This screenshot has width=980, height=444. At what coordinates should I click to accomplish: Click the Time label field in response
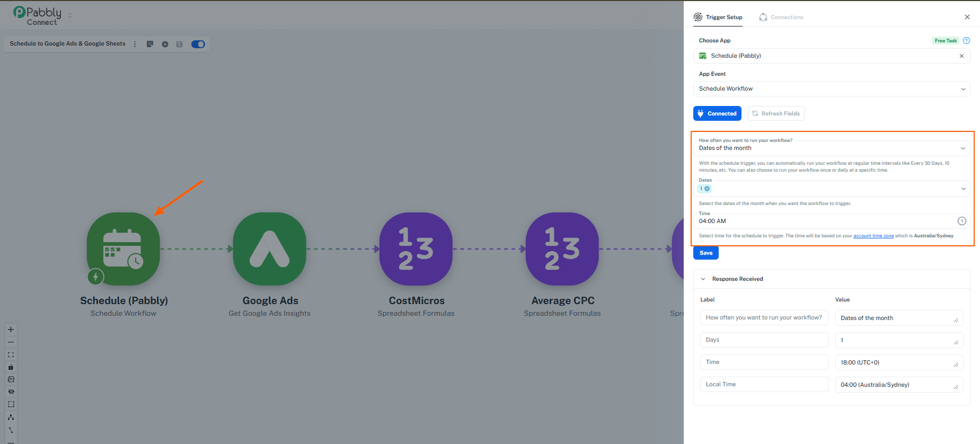pyautogui.click(x=764, y=362)
